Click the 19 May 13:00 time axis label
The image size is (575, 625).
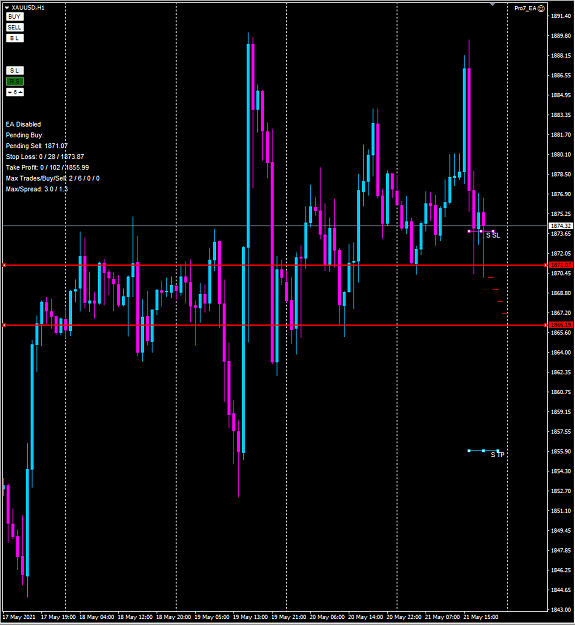point(250,617)
